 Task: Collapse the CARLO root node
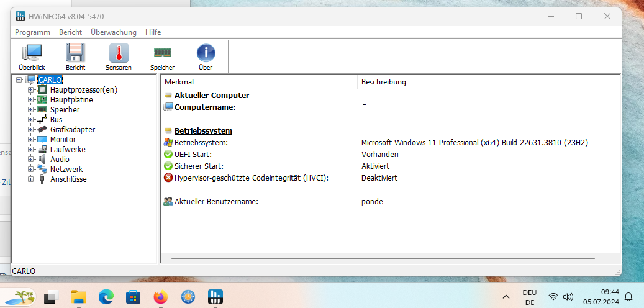click(19, 79)
